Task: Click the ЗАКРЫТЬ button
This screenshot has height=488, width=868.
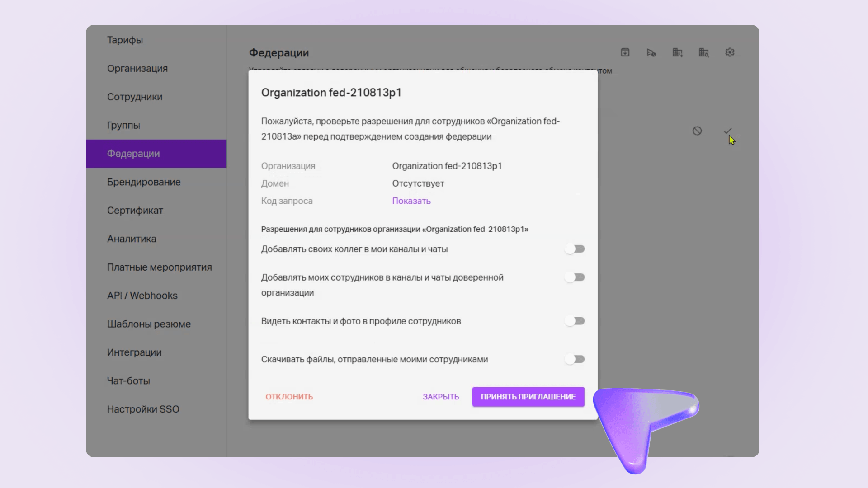Action: point(441,397)
